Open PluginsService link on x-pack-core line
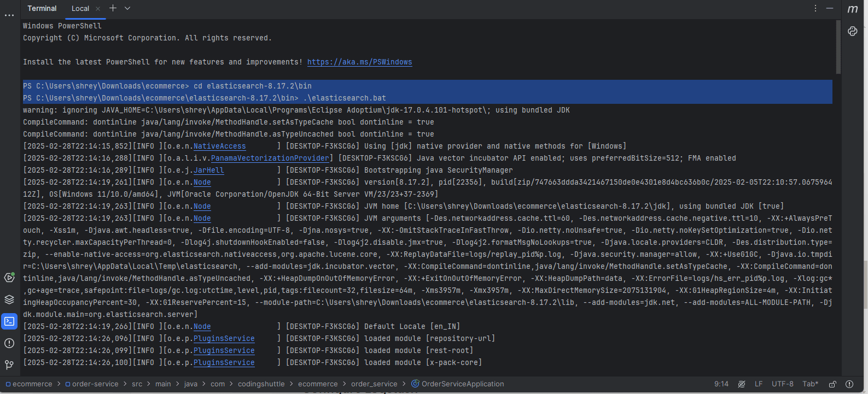Image resolution: width=868 pixels, height=394 pixels. point(224,362)
